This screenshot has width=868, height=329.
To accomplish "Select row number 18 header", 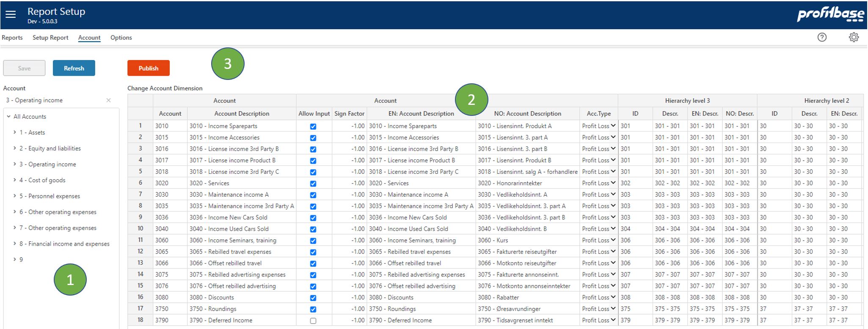I will (x=141, y=320).
